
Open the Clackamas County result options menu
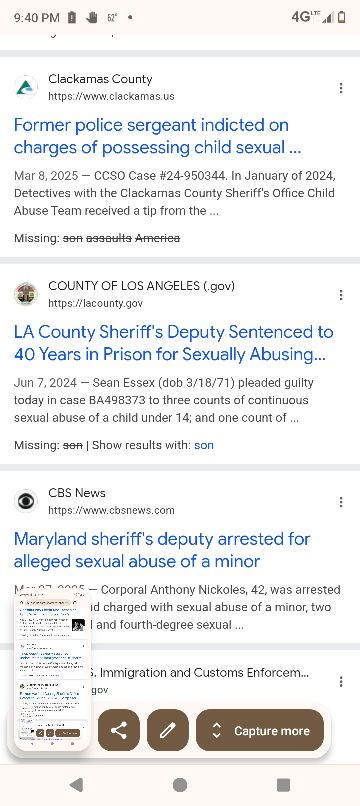pos(340,88)
